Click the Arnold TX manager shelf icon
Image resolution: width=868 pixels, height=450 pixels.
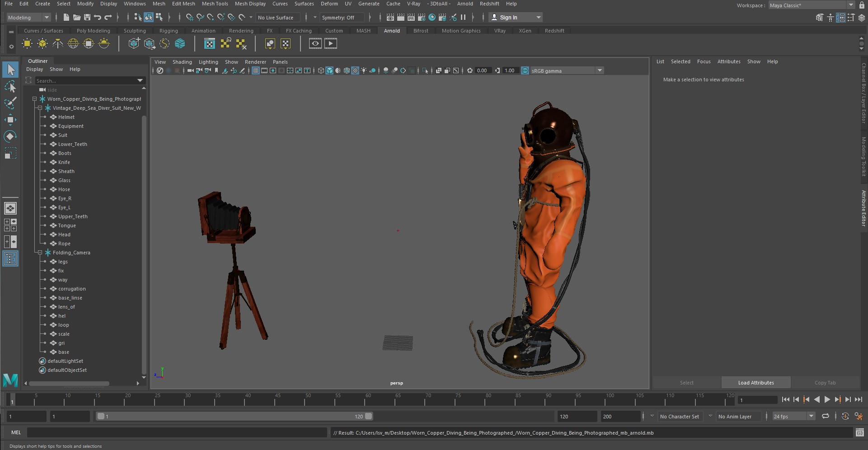210,44
